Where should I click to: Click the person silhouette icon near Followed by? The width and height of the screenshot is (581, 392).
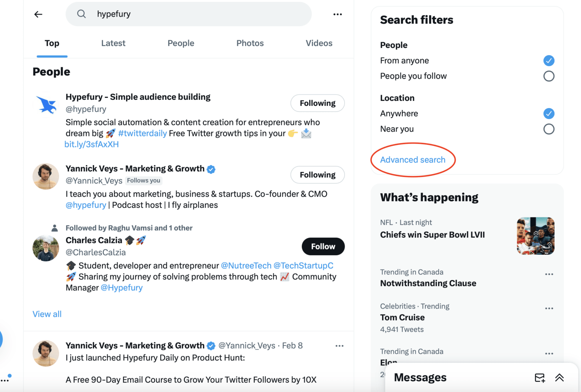(54, 228)
